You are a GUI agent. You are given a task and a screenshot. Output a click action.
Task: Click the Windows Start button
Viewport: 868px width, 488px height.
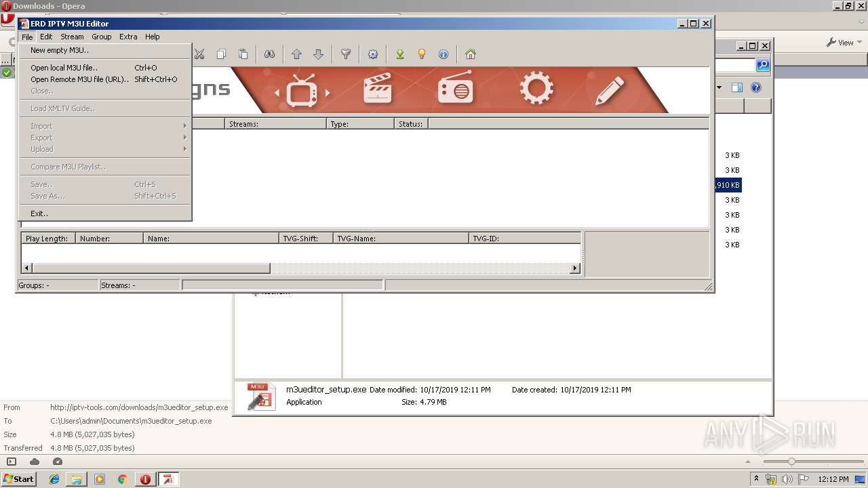(x=18, y=479)
